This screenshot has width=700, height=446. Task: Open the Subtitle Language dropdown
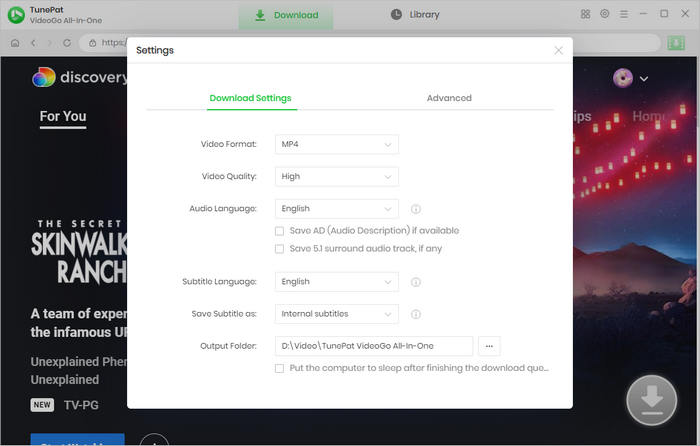(x=337, y=282)
